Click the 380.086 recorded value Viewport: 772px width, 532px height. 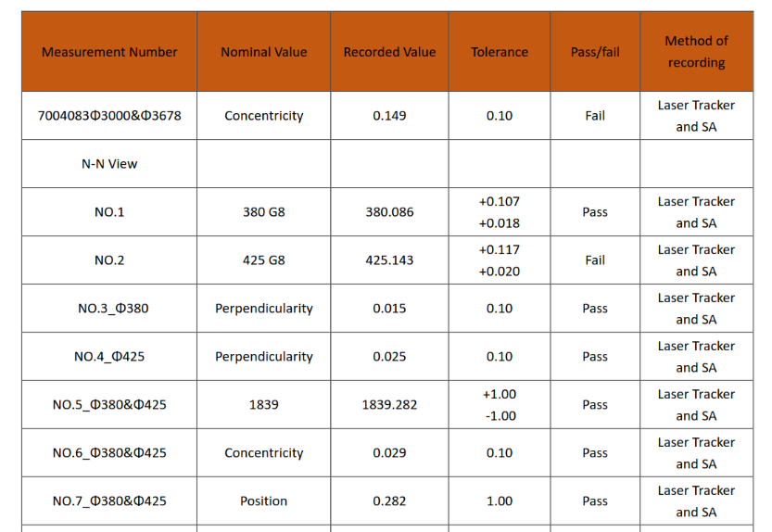click(389, 212)
